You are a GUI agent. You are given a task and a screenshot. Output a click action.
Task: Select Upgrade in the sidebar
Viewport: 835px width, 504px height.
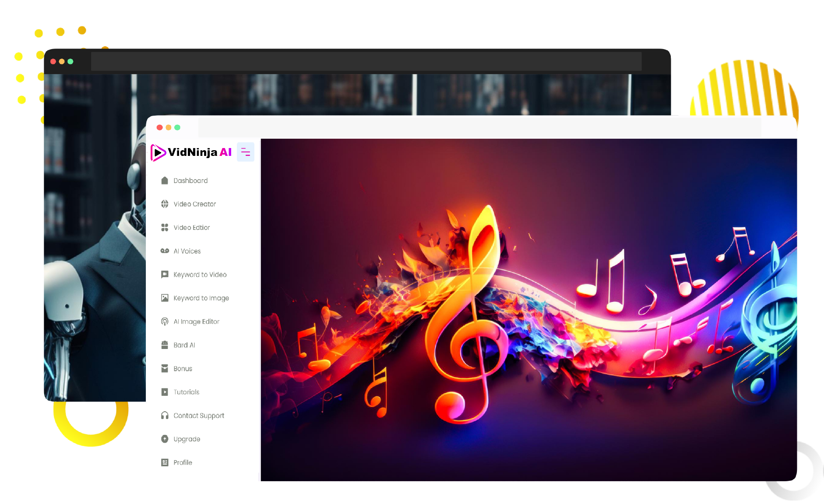point(187,439)
